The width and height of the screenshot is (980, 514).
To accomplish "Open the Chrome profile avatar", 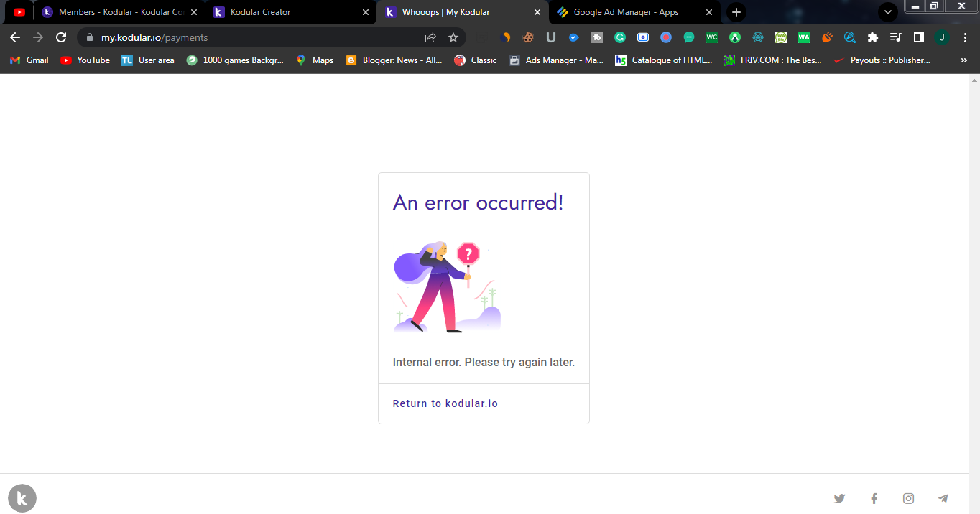I will pos(941,37).
